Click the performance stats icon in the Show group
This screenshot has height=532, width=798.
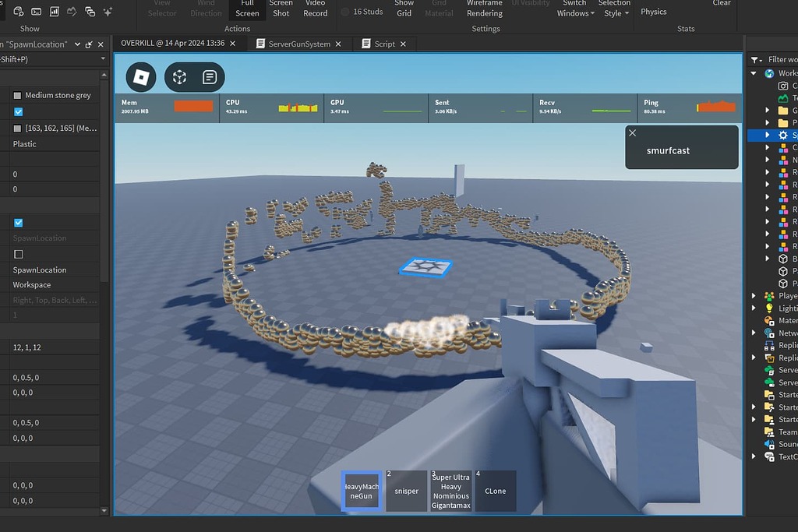(x=54, y=12)
